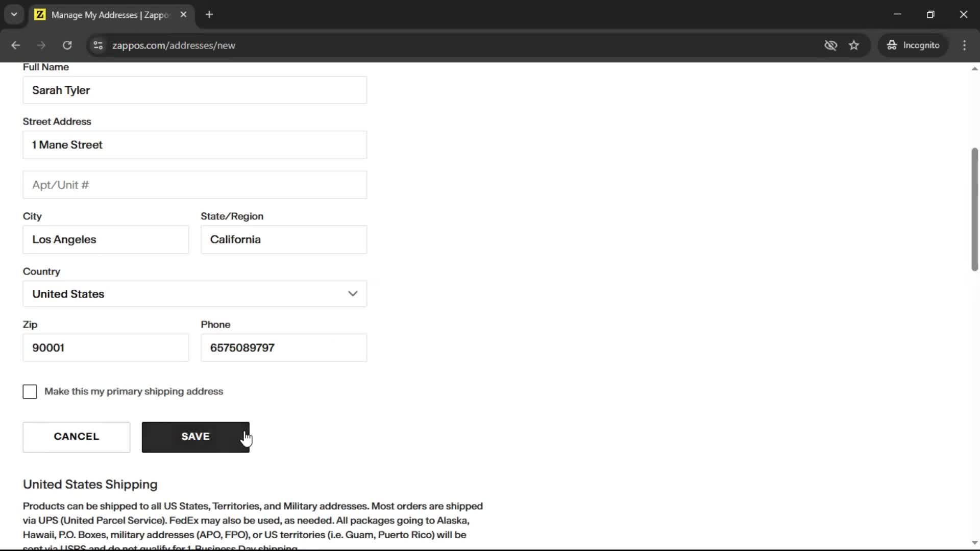Click the zappos.com address bar URL
980x551 pixels.
[x=174, y=45]
